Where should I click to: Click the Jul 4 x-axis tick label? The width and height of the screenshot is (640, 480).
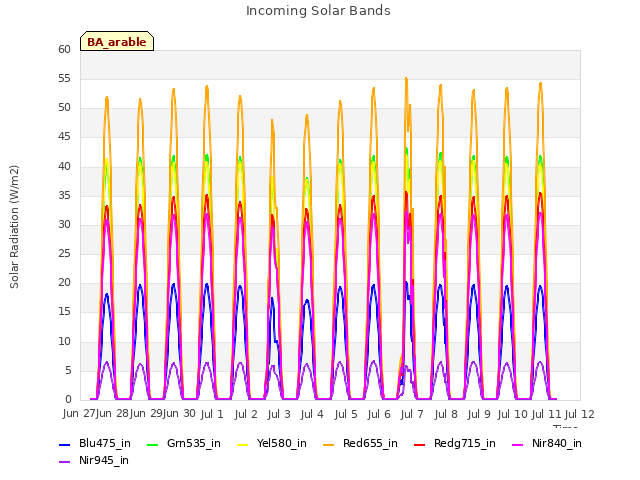(x=312, y=414)
